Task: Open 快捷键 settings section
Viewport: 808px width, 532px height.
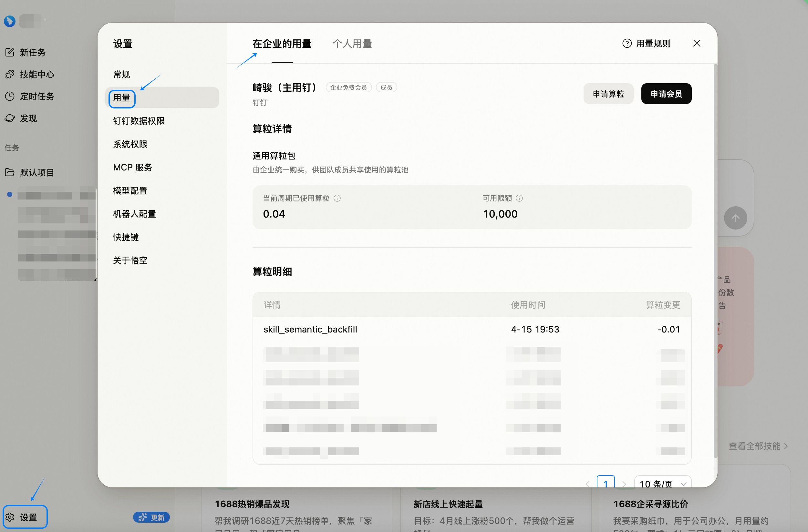Action: tap(162, 237)
